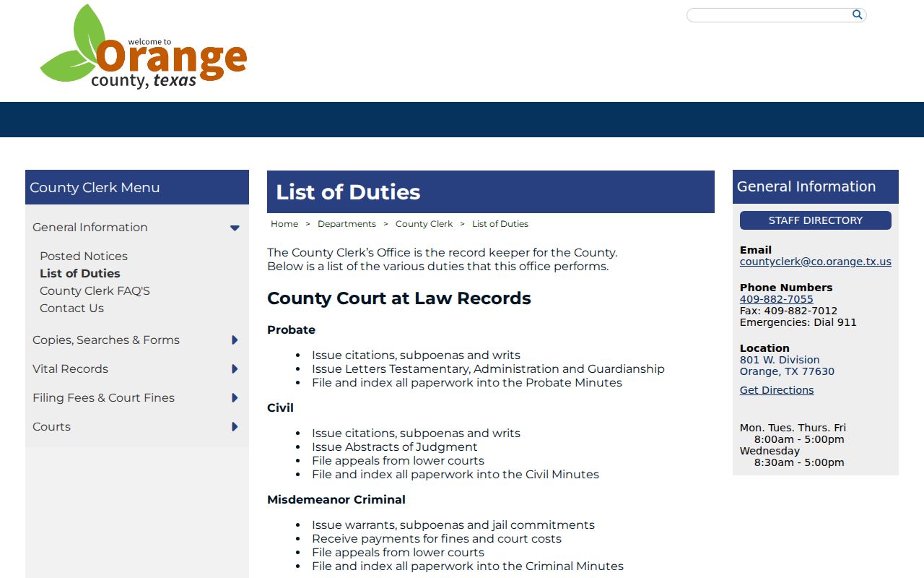
Task: Click Get Directions link
Action: (777, 390)
